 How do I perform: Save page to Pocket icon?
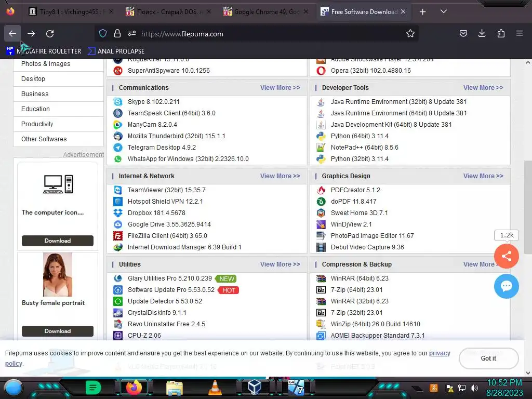coord(463,33)
